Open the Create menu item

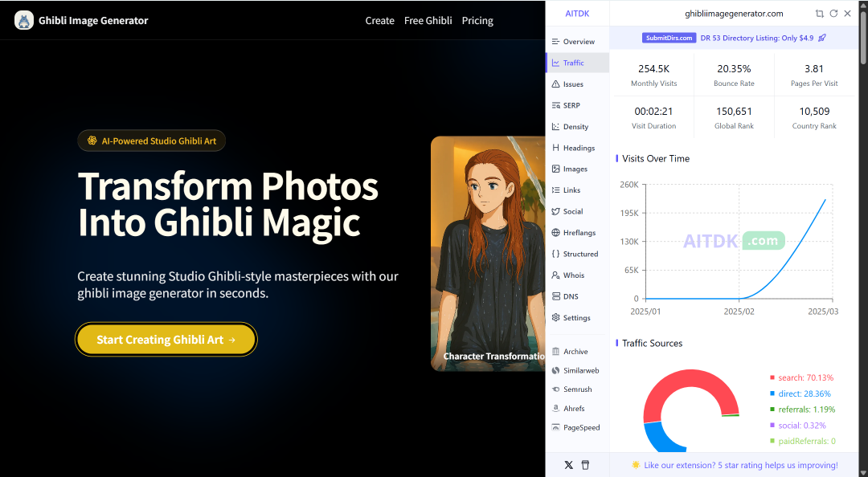point(379,20)
